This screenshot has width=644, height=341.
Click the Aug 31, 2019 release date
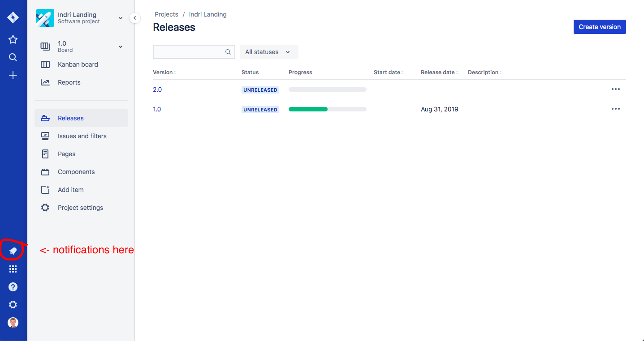coord(440,109)
